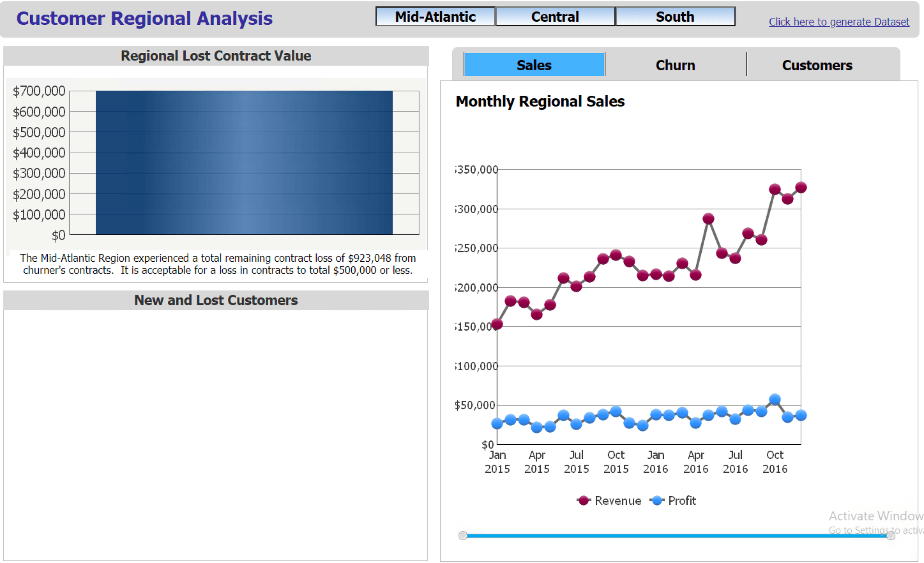Screen dimensions: 924x563
Task: Click the last Revenue data point
Action: pyautogui.click(x=801, y=187)
